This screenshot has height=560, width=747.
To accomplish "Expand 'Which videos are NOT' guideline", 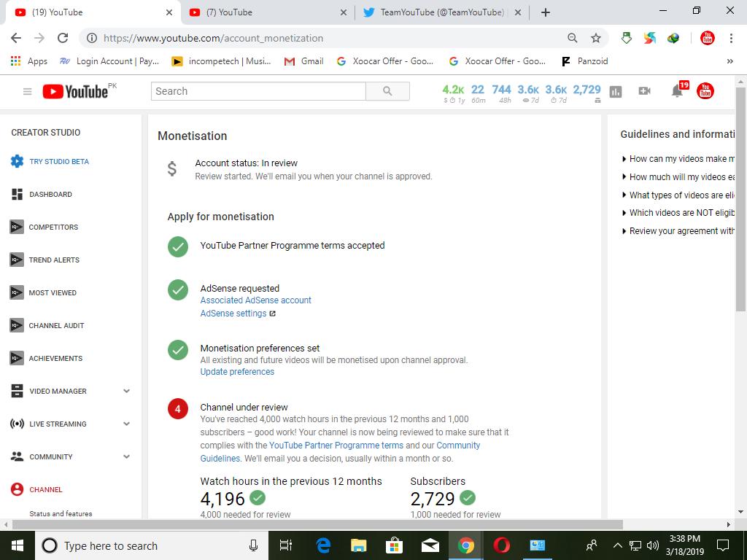I will pos(678,213).
